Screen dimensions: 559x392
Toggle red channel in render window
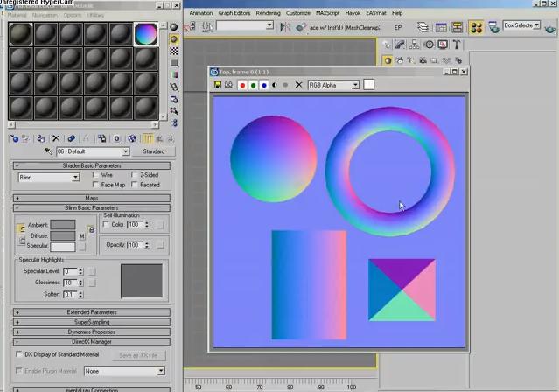(242, 85)
